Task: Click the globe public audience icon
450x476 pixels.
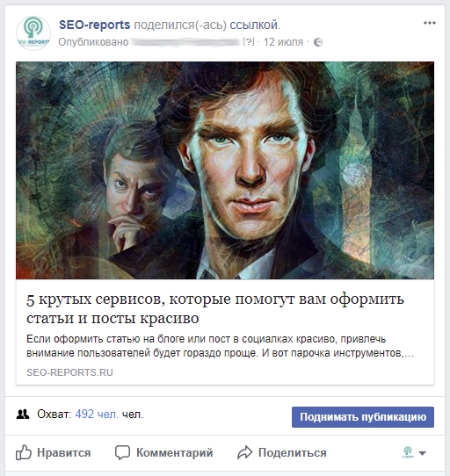Action: pyautogui.click(x=318, y=42)
